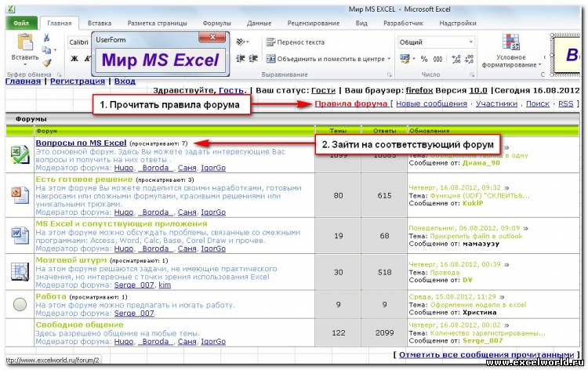Viewport: 588px width, 370px height.
Task: Click the MS Excel и сопутствующие приложения forum icon
Action: [x=20, y=236]
